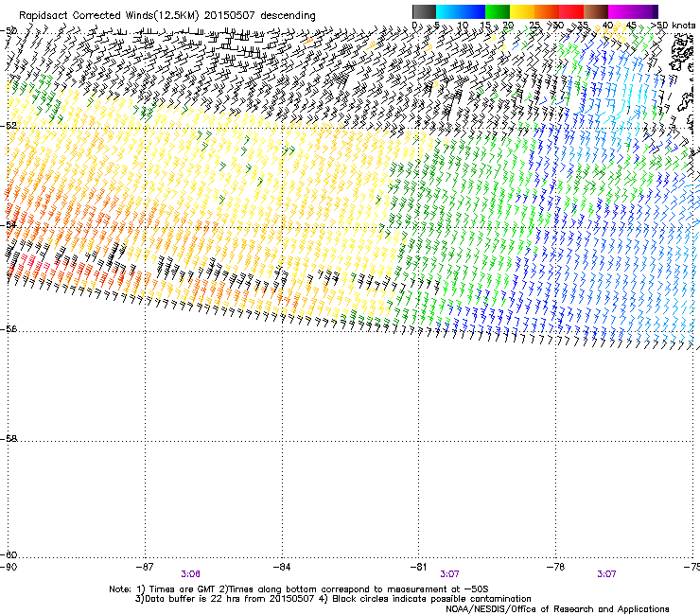Screen dimensions: 700x615
Task: Select the dark purple 45-50 knots swatch
Action: pos(645,11)
